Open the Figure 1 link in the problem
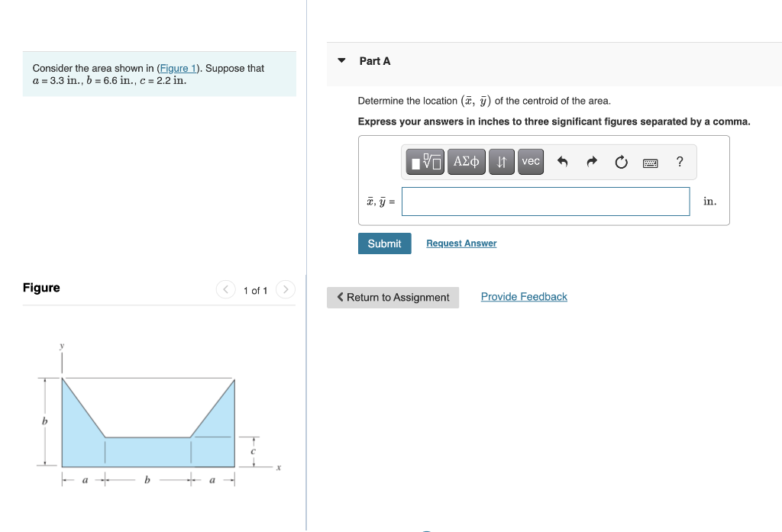This screenshot has width=782, height=532. click(x=177, y=68)
